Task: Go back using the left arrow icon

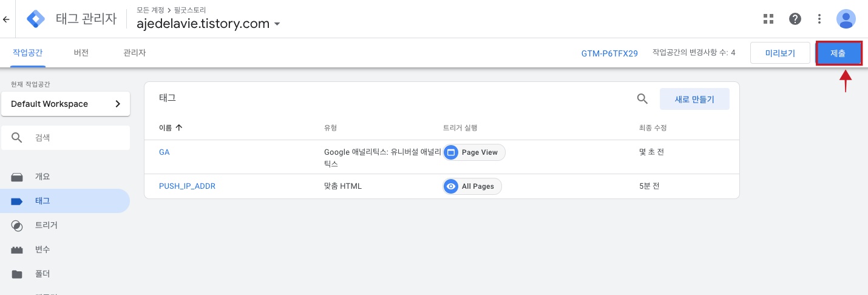Action: (5, 19)
